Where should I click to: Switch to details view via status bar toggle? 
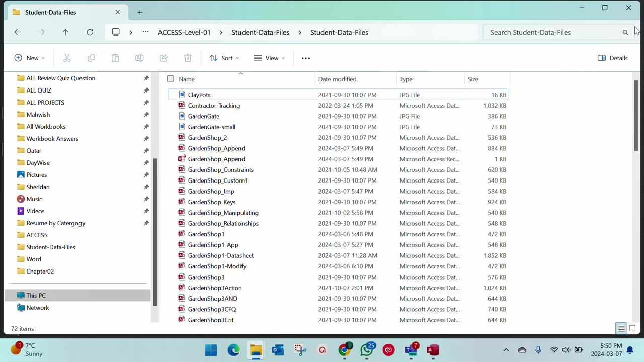pos(621,328)
